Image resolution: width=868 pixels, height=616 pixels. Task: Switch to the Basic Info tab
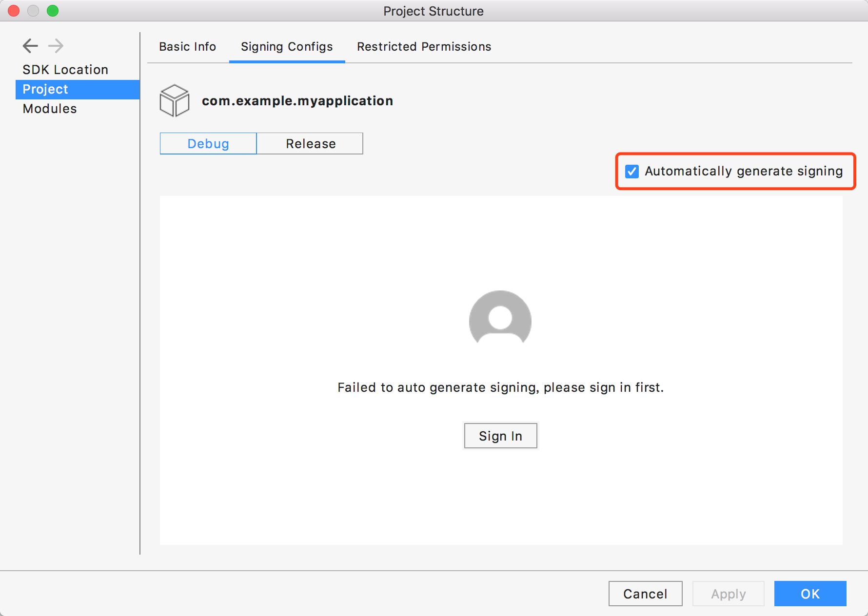coord(187,47)
